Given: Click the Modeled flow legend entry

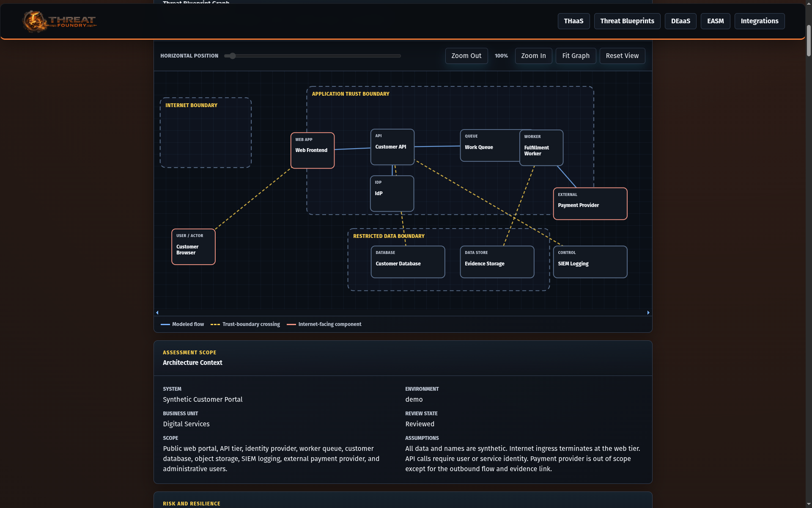Looking at the screenshot, I should point(182,324).
